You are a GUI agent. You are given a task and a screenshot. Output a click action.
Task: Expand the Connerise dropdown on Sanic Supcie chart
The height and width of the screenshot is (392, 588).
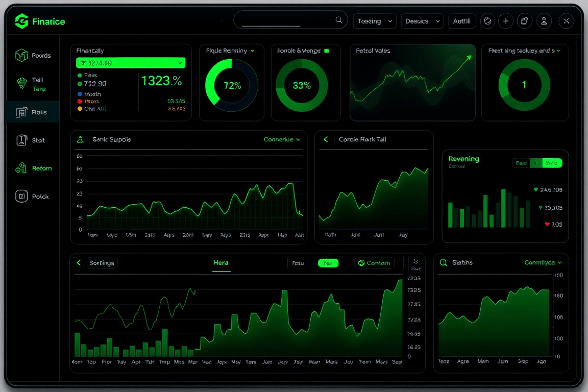tap(282, 139)
